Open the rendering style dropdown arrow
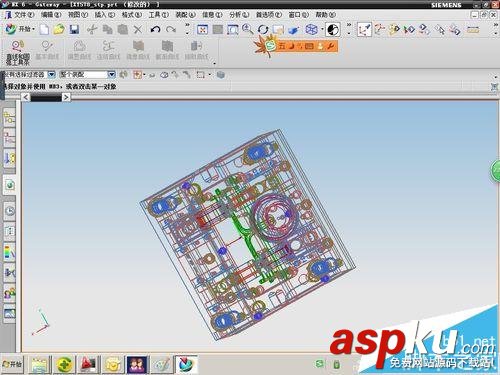 click(322, 30)
